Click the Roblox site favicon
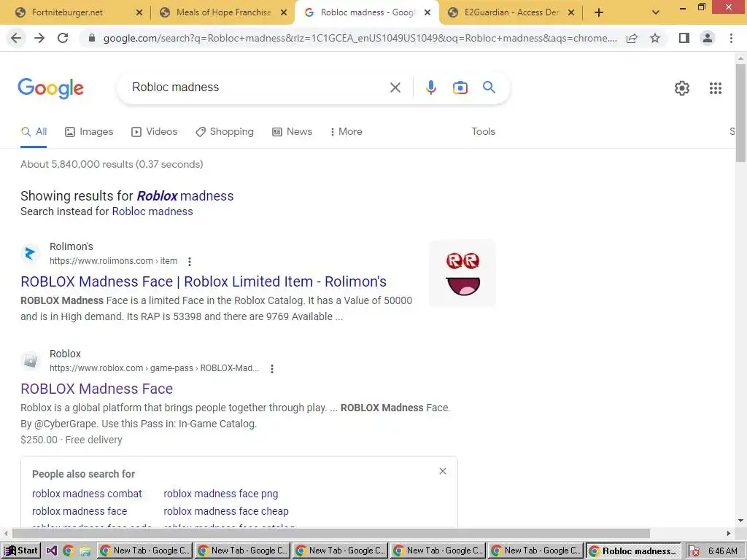The width and height of the screenshot is (747, 560). (x=31, y=360)
